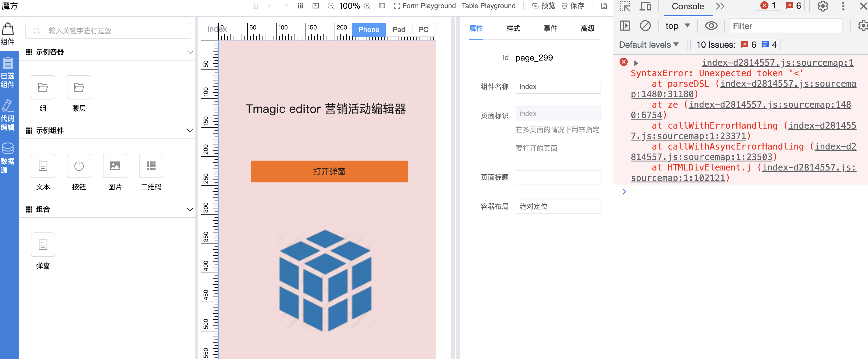Switch to the 事件 events tab
This screenshot has height=359, width=868.
click(550, 29)
